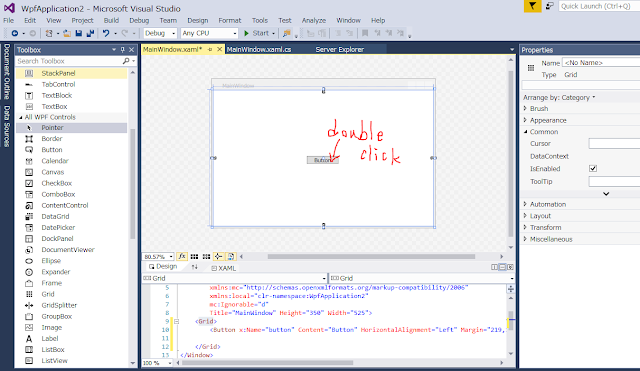Open the code editor 100 % zoom dropdown
The image size is (640, 371).
pos(158,363)
